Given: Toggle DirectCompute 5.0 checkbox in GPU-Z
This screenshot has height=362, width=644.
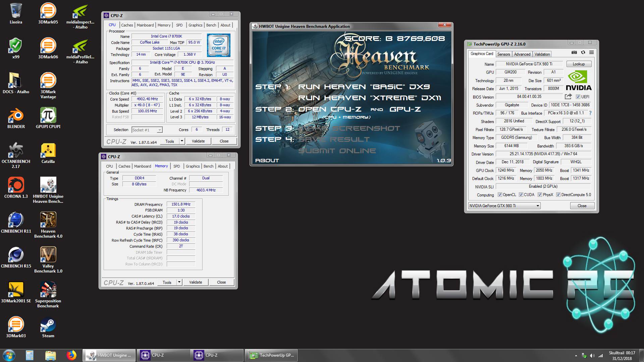Looking at the screenshot, I should coord(558,195).
